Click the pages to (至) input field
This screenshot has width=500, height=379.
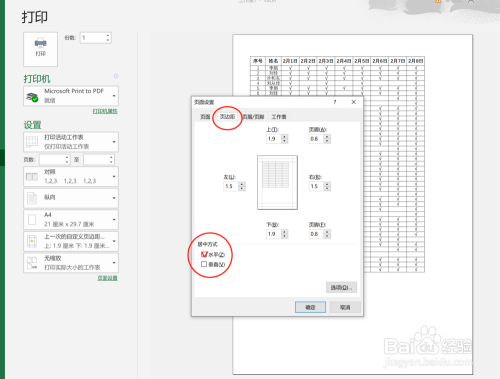pos(96,160)
